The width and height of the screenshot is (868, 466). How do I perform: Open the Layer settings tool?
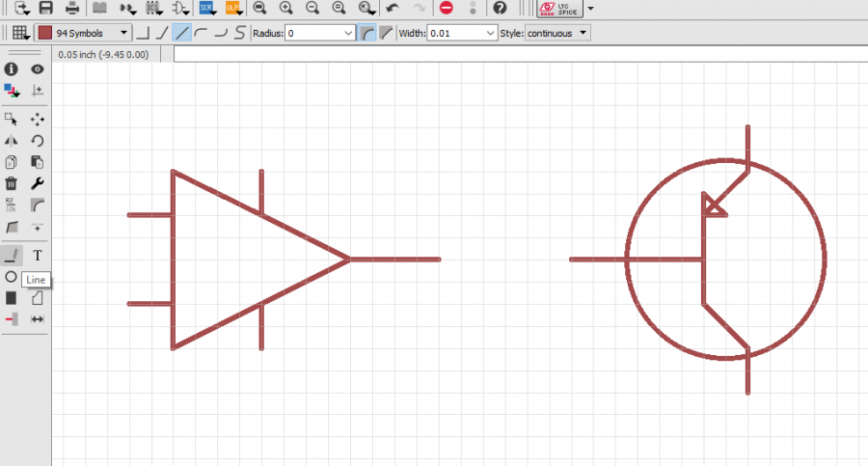(11, 91)
